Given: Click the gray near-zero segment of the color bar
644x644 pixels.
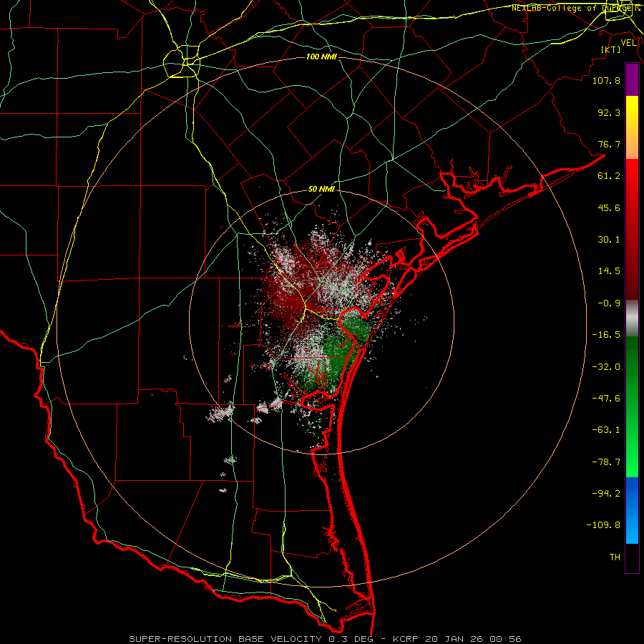Looking at the screenshot, I should point(632,318).
